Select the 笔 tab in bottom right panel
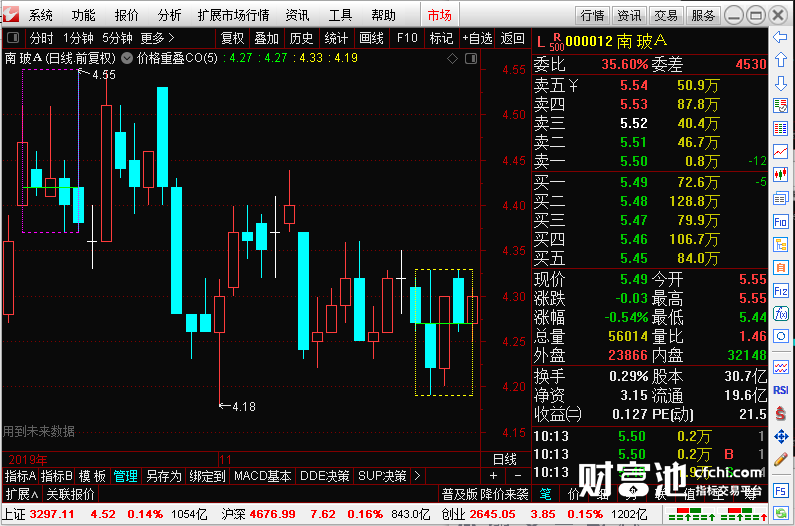This screenshot has width=795, height=526. coord(545,494)
